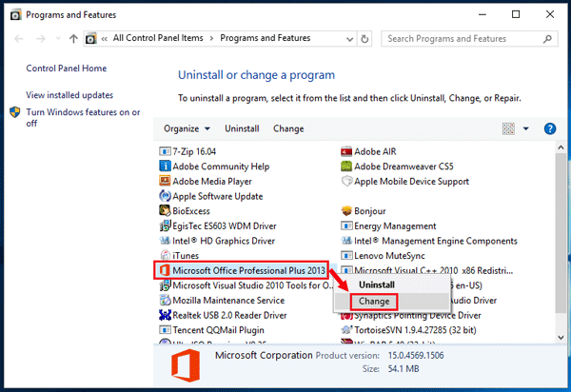Click the Forward navigation arrow
This screenshot has width=571, height=392.
pos(41,39)
